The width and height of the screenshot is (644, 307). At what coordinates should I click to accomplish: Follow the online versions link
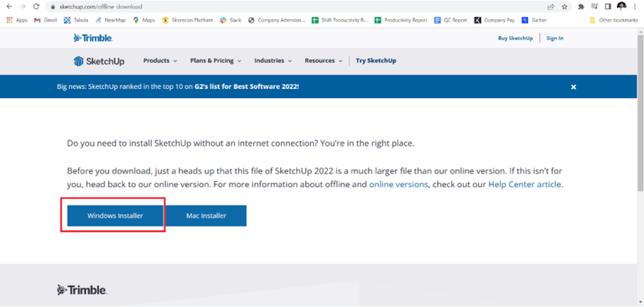click(398, 185)
